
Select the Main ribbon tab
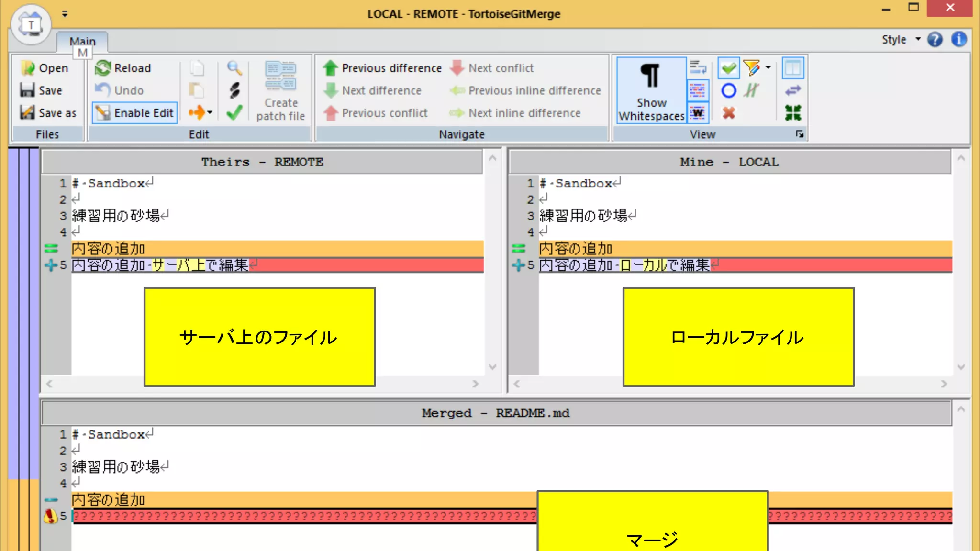coord(82,41)
